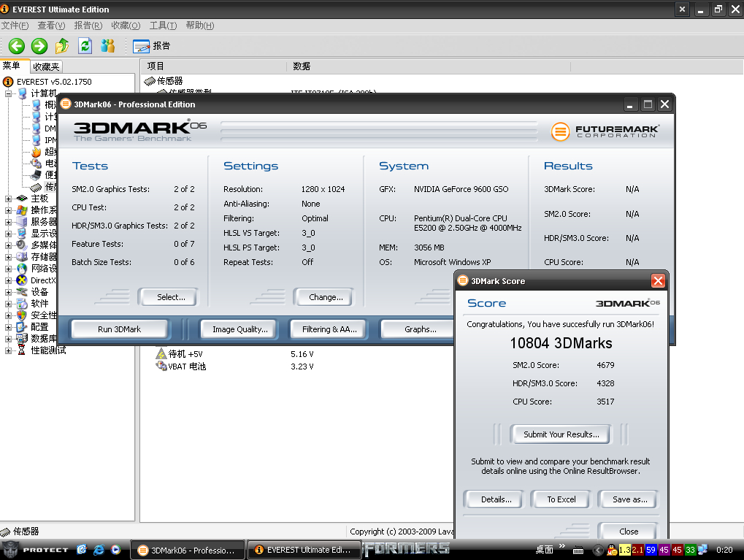Click the green 33 temperature tray icon

[690, 550]
